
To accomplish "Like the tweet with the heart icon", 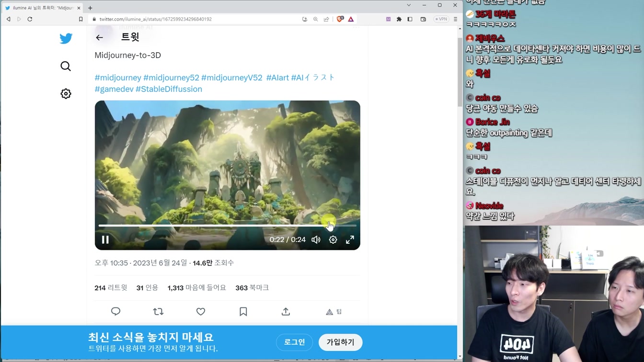I will tap(201, 312).
